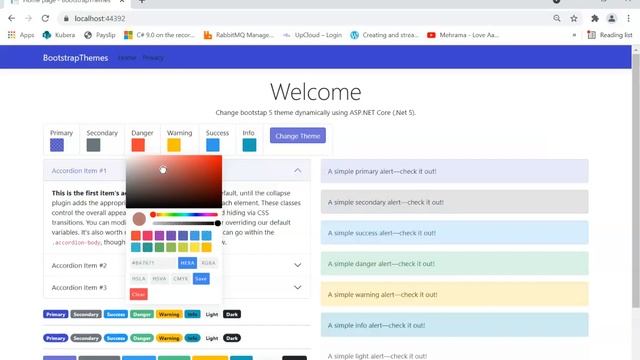
Task: Click the simple secondary alert
Action: coord(454,202)
